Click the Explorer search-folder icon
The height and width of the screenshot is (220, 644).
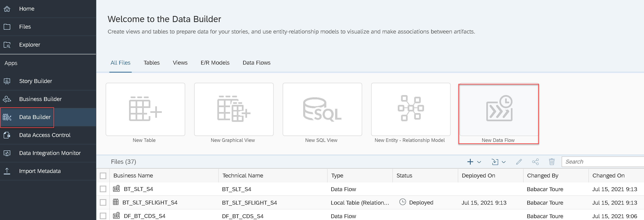7,45
